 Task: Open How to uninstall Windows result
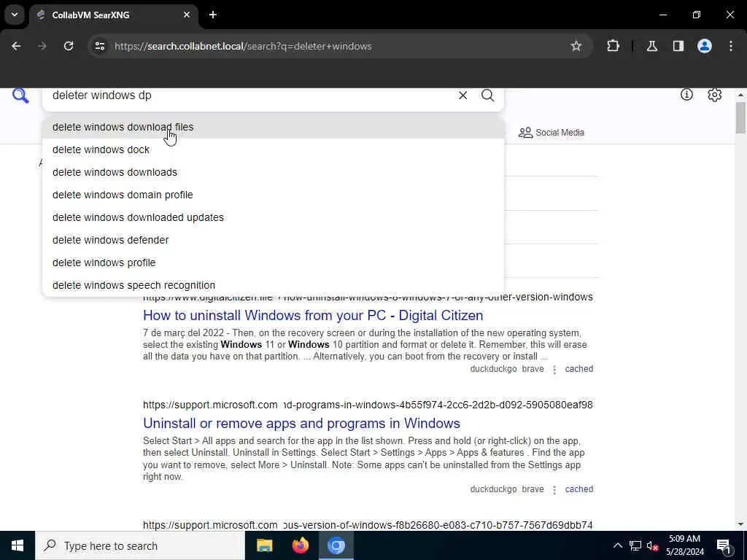pyautogui.click(x=313, y=315)
